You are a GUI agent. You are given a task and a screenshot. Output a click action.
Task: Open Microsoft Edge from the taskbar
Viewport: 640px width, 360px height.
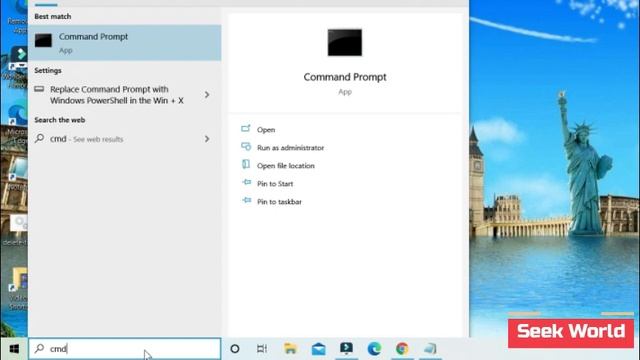click(374, 349)
